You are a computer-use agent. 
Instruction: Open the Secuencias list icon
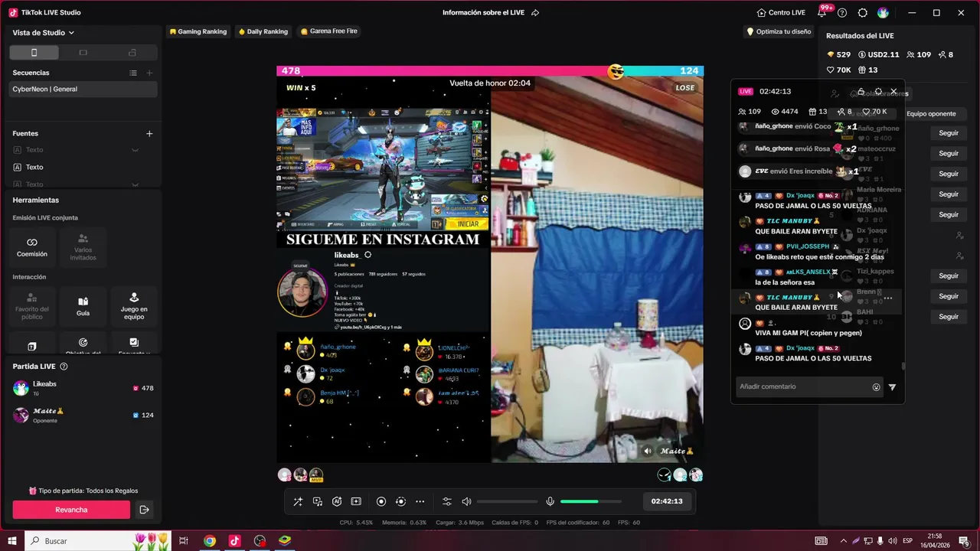tap(133, 73)
